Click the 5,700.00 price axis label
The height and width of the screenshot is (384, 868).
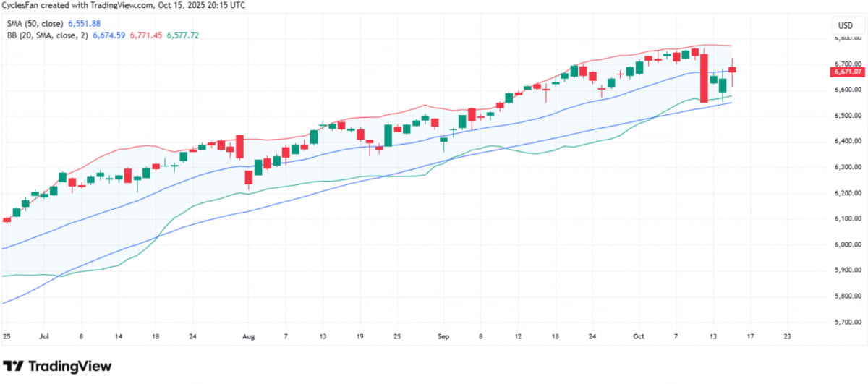pos(847,322)
